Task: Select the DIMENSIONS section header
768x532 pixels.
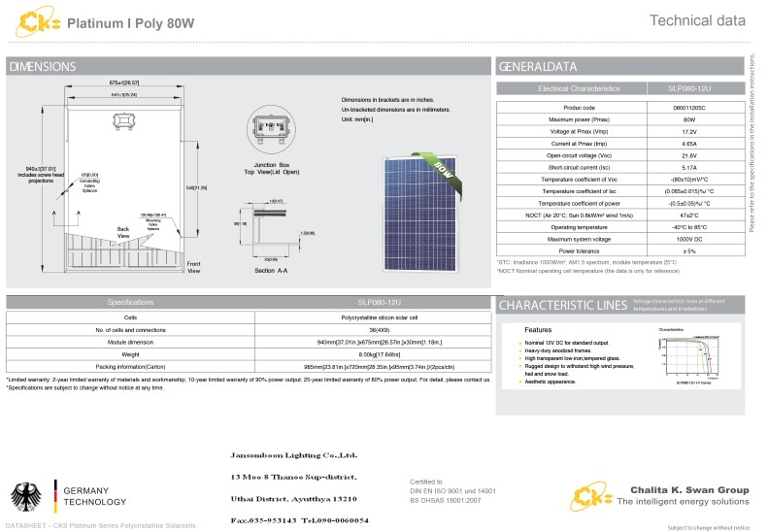Action: point(248,66)
